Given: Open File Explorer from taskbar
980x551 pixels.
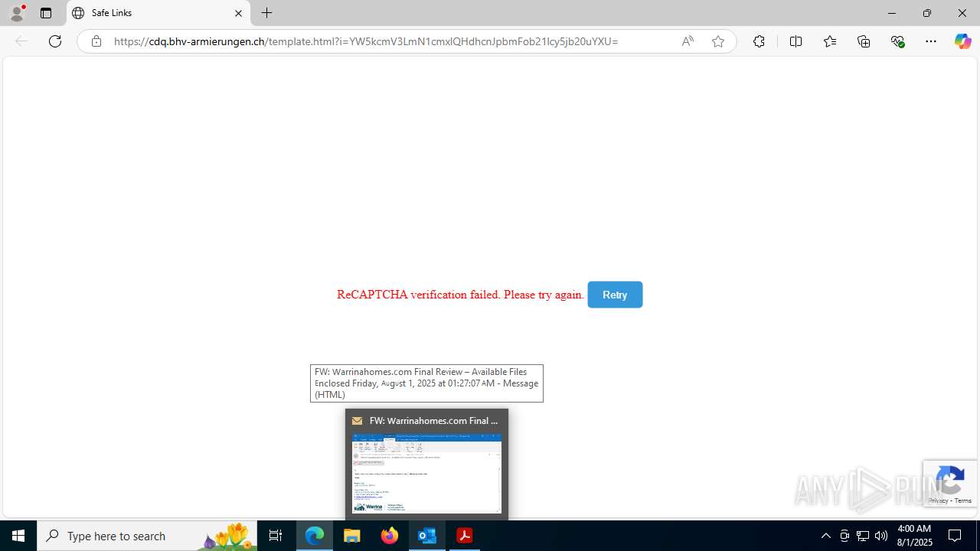Looking at the screenshot, I should tap(352, 536).
